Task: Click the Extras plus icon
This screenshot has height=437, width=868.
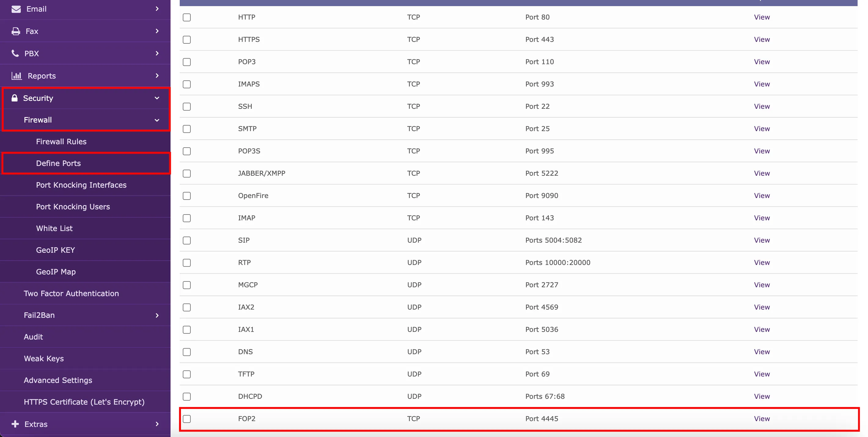Action: (15, 424)
